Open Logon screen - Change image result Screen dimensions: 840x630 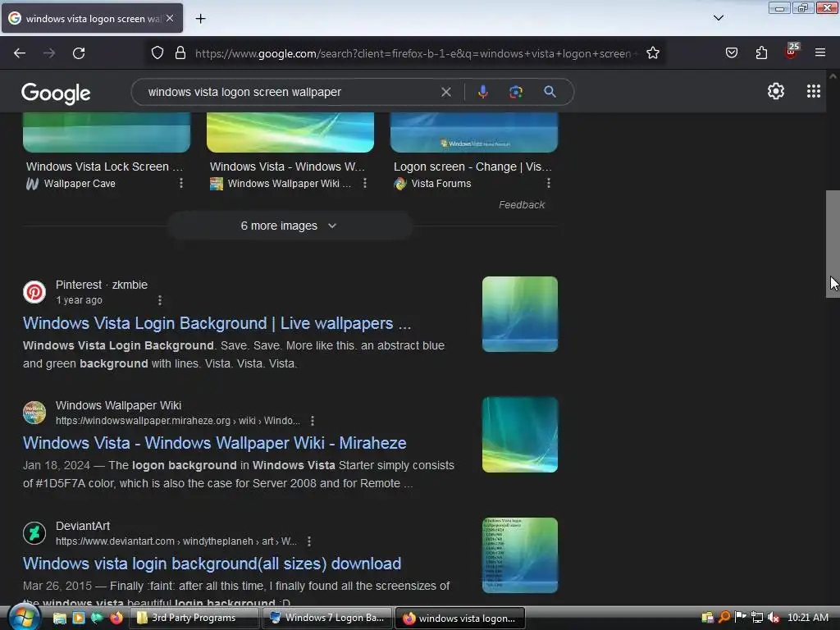tap(474, 132)
